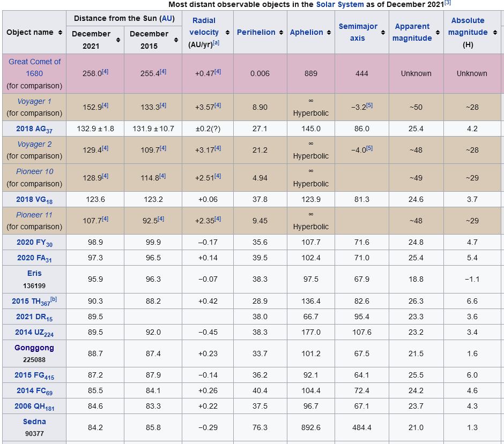Sort table by Object name column arrows
This screenshot has height=444, width=504.
tap(60, 33)
